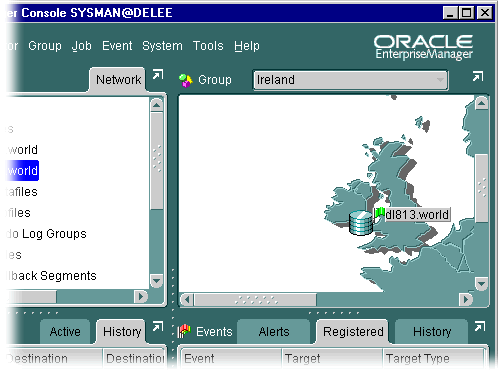Click the first Destination column header in jobs
Image resolution: width=498 pixels, height=375 pixels.
54,359
